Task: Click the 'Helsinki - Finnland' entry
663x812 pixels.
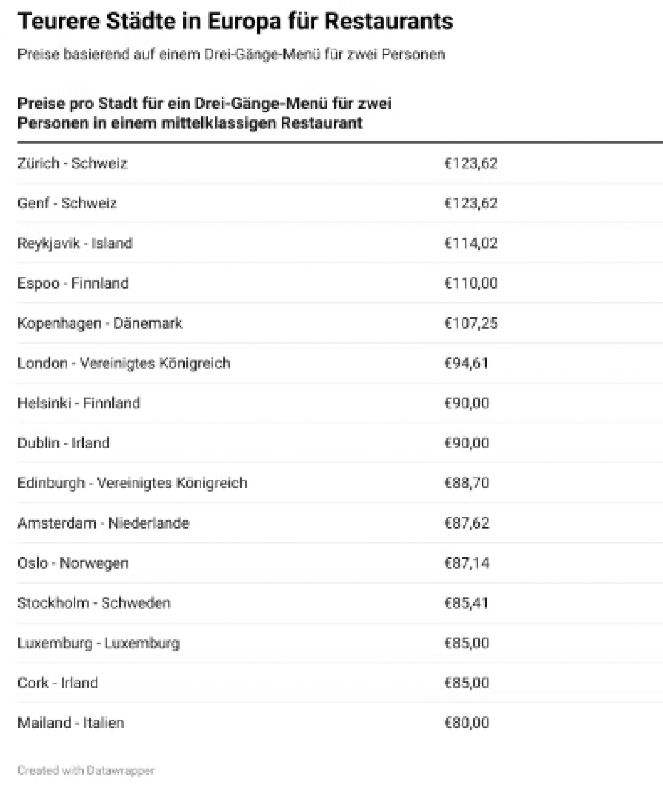Action: [x=79, y=403]
